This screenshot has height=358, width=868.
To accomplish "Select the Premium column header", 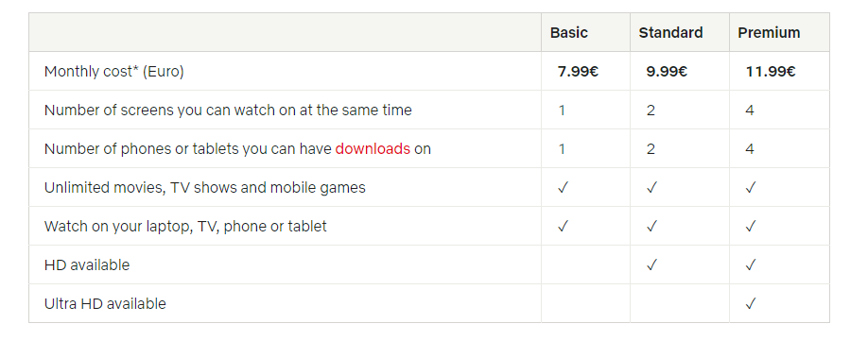I will click(769, 33).
